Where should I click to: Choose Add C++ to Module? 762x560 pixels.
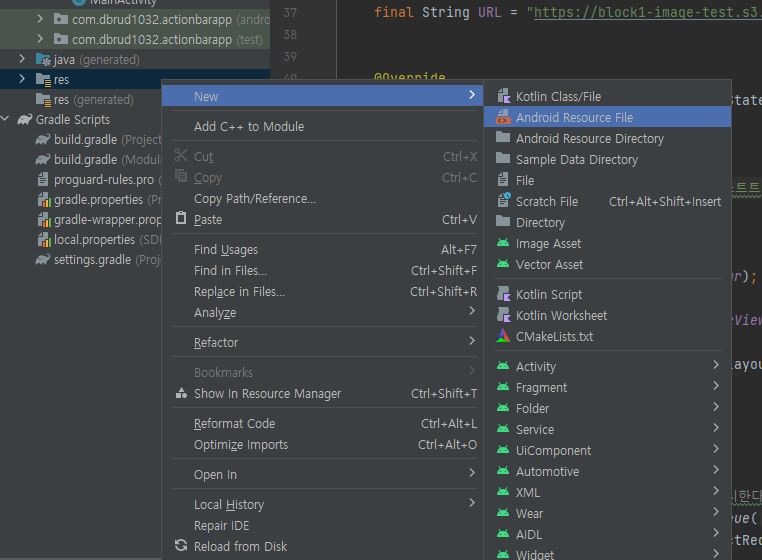click(322, 126)
